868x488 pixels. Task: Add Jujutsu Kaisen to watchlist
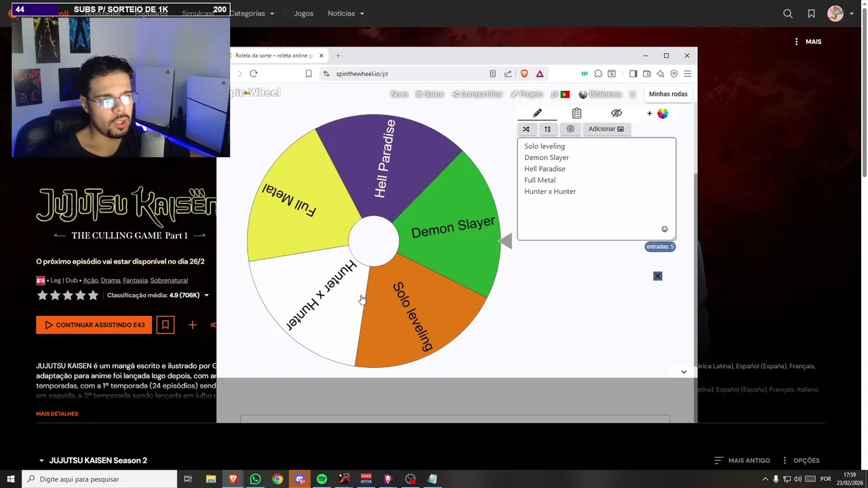coord(165,325)
